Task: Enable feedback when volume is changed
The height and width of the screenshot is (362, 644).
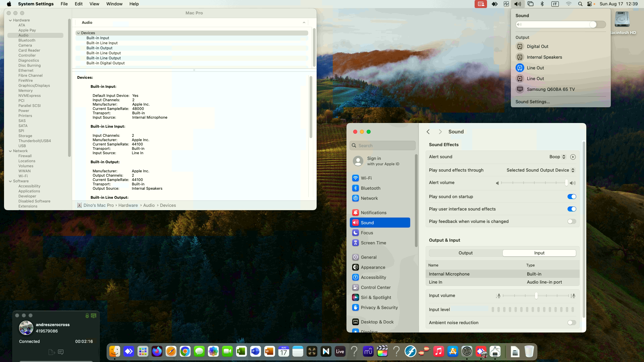Action: coord(572,222)
